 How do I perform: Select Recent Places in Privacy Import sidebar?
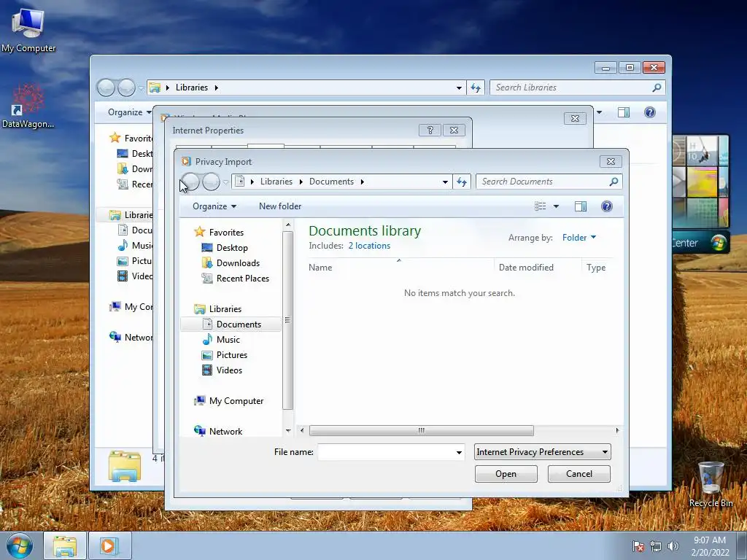242,278
